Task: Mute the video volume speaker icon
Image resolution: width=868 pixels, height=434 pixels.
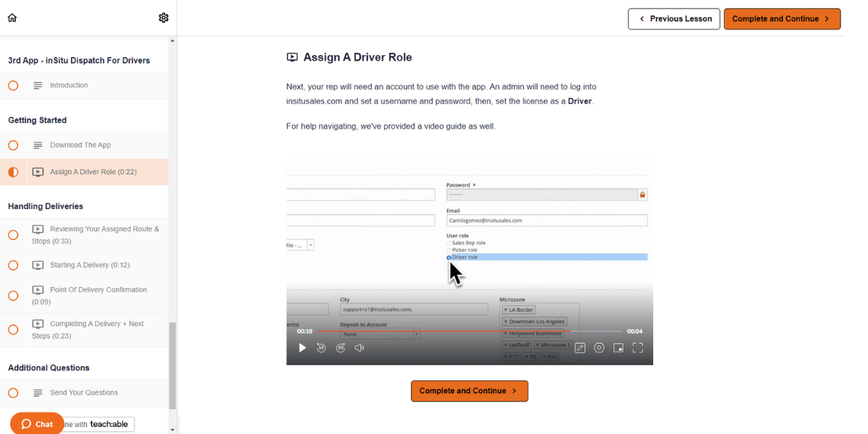Action: click(359, 348)
